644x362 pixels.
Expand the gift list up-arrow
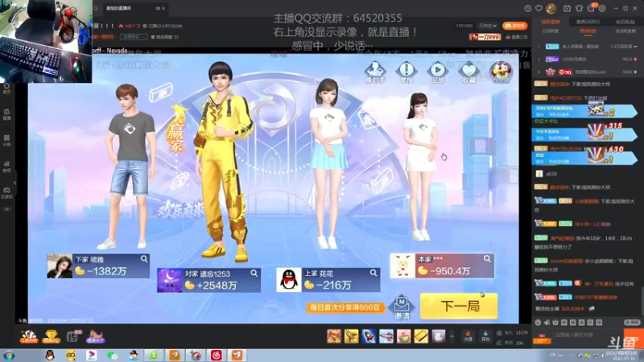click(452, 336)
